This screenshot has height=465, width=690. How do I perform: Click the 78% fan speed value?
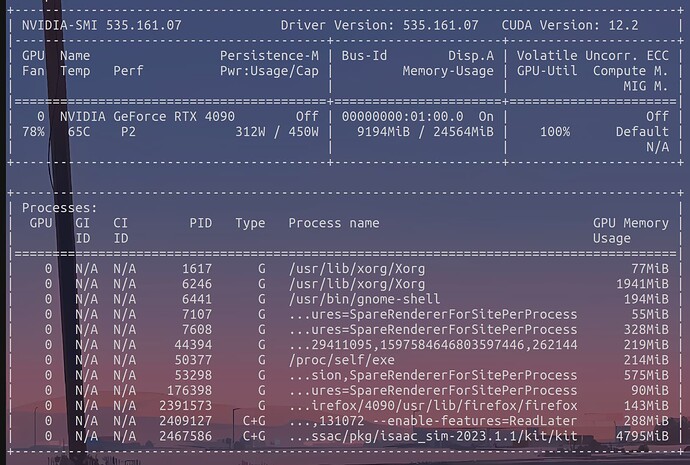coord(33,131)
